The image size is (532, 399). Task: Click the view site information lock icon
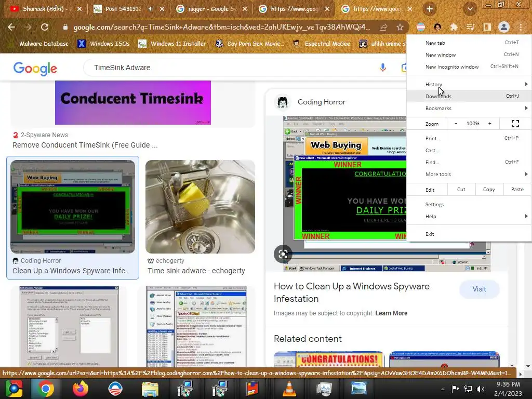65,27
